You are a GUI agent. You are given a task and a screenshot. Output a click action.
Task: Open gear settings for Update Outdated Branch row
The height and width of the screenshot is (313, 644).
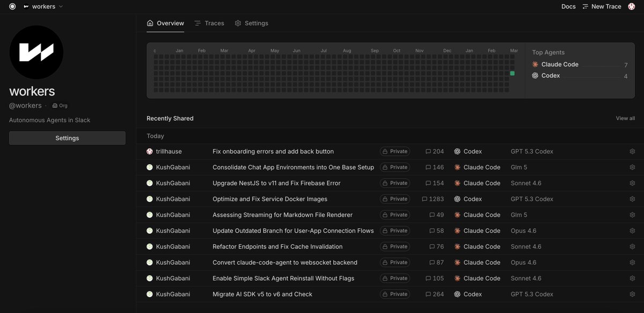[x=632, y=230]
